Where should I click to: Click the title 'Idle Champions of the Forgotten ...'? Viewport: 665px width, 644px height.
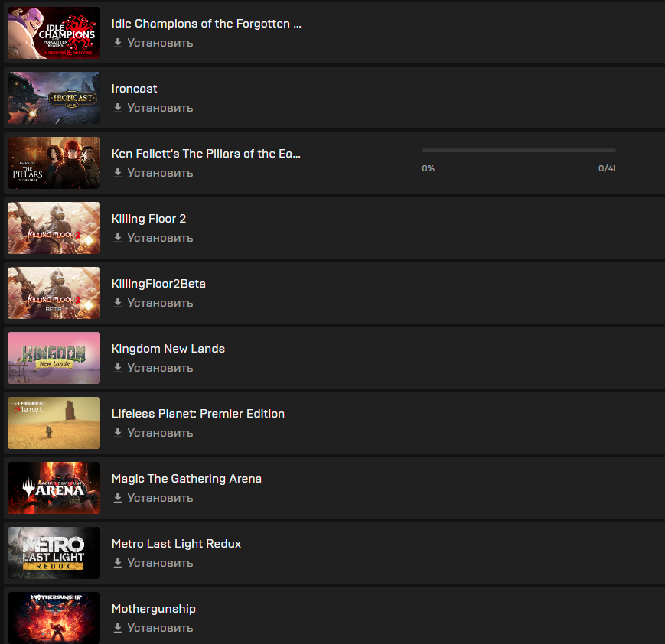(207, 24)
